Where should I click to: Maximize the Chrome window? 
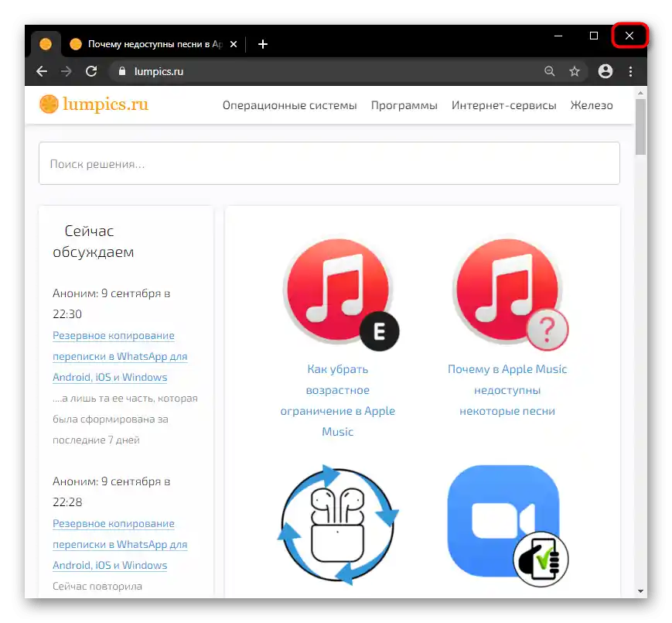click(x=594, y=36)
